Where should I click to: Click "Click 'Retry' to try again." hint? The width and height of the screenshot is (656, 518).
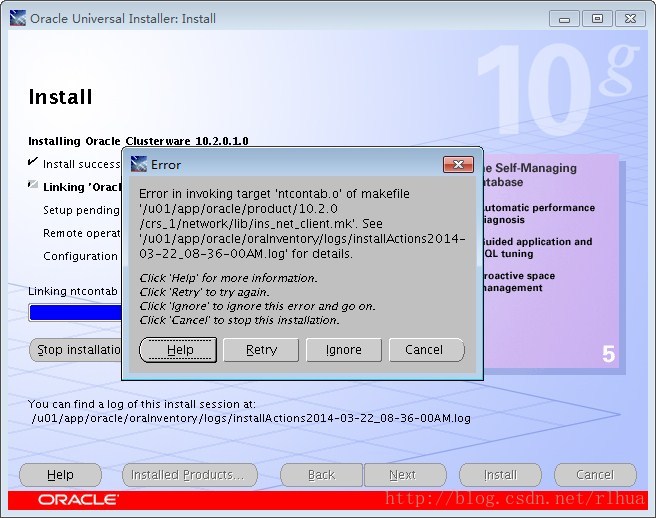(205, 292)
